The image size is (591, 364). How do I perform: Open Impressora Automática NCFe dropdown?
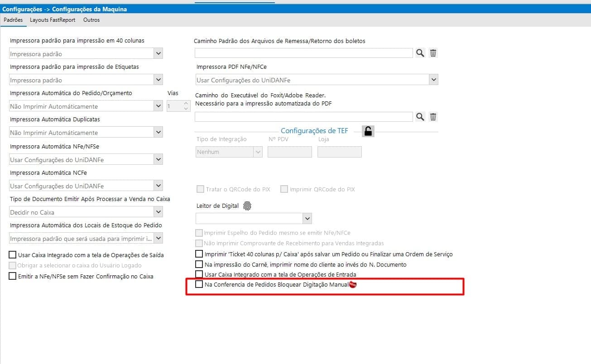(x=158, y=186)
